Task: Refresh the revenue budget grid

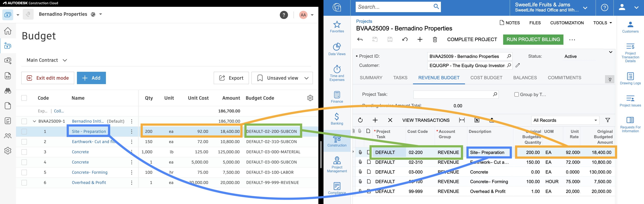Action: coord(360,120)
